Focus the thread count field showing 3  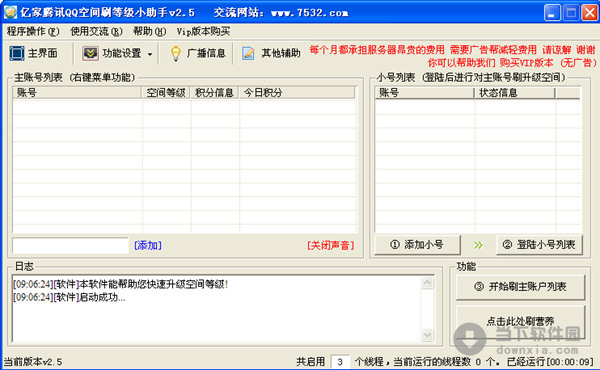[x=340, y=362]
